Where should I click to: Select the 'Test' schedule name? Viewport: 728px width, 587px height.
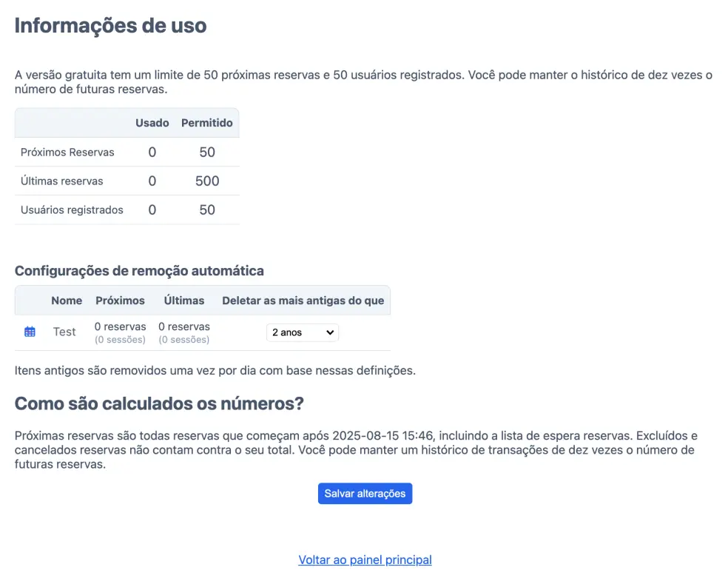(x=64, y=332)
